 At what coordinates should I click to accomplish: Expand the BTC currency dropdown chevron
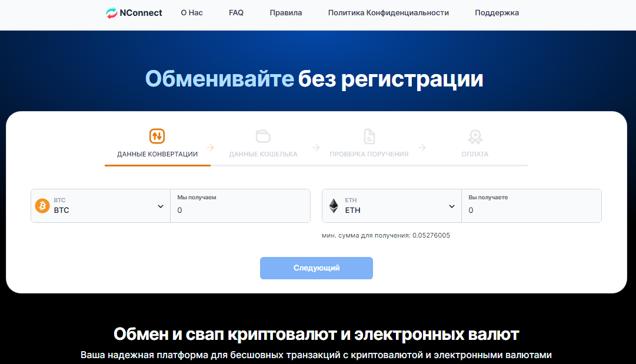[x=161, y=206]
